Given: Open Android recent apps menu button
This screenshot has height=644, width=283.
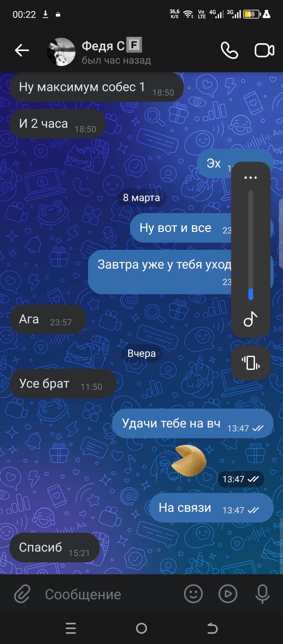Looking at the screenshot, I should (71, 628).
